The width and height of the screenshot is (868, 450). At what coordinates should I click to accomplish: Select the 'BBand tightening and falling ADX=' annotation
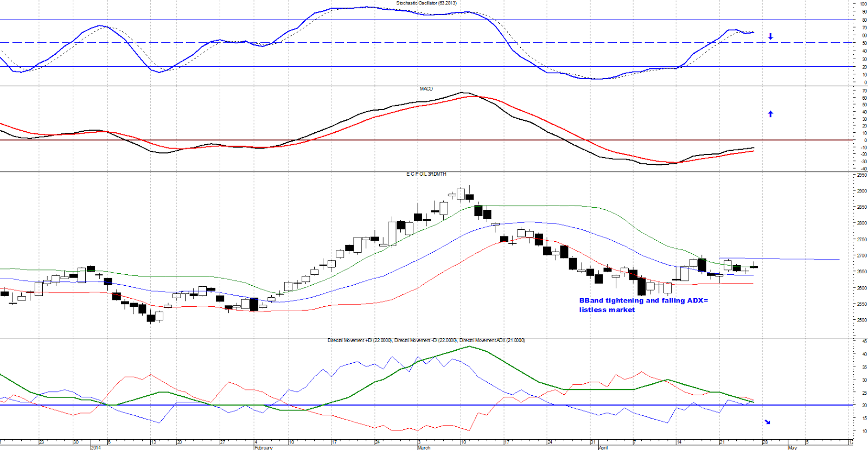(x=643, y=300)
